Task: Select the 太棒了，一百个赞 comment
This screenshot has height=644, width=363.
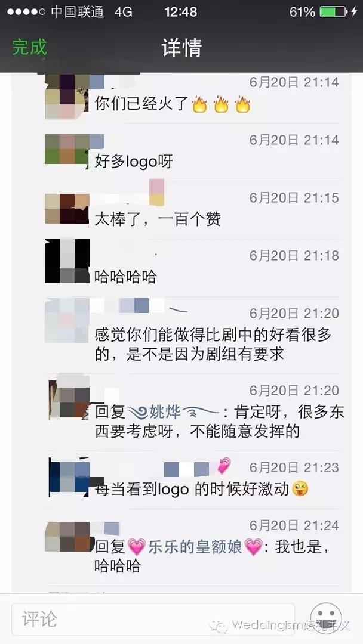Action: [158, 219]
